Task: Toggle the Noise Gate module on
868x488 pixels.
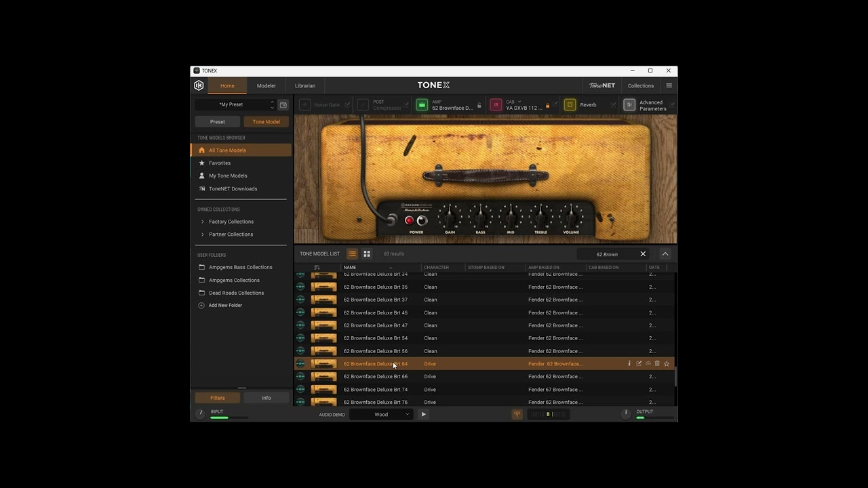Action: pyautogui.click(x=304, y=105)
